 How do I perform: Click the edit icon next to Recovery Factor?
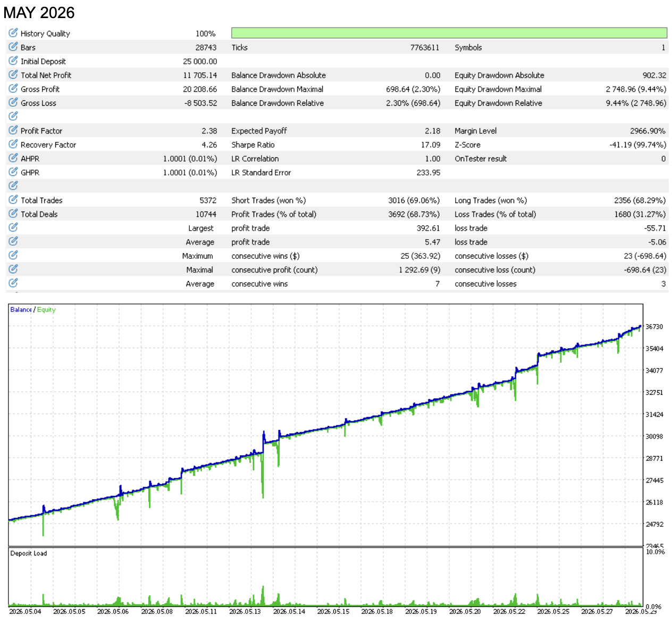click(x=13, y=144)
